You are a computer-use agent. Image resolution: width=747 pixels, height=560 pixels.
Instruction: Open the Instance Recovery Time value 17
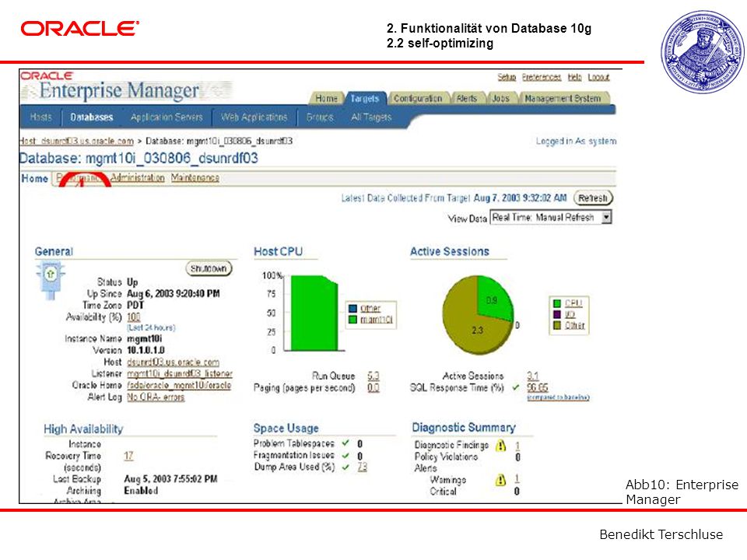pos(128,456)
